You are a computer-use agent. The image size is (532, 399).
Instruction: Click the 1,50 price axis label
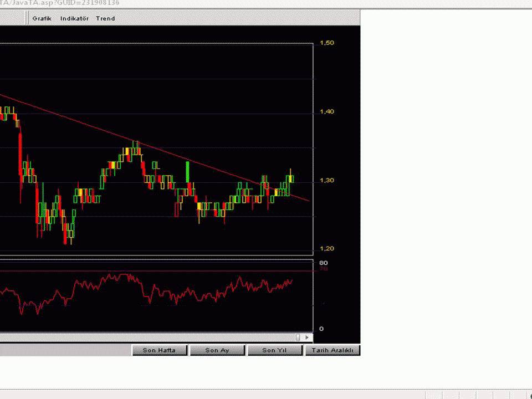(x=327, y=43)
